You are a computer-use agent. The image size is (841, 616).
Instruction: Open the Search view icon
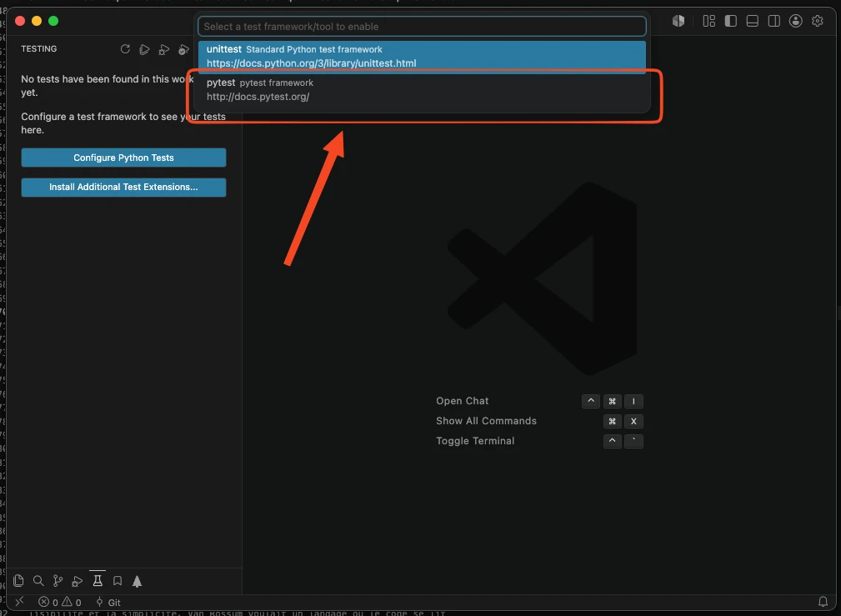pyautogui.click(x=38, y=581)
